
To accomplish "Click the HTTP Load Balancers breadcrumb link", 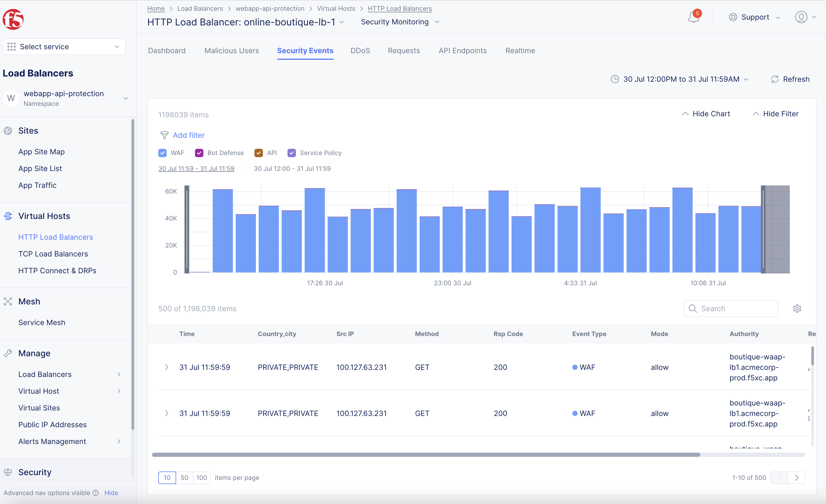I will coord(400,8).
